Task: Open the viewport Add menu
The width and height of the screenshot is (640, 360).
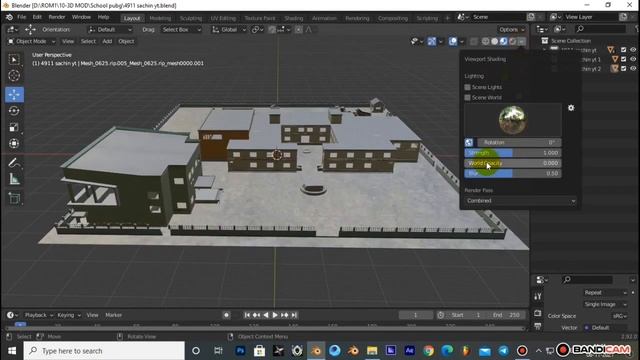Action: tap(107, 41)
